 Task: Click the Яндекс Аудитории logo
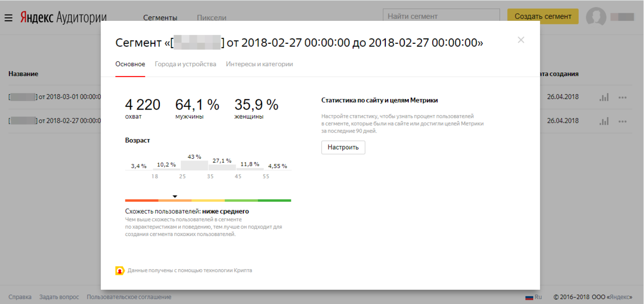64,17
